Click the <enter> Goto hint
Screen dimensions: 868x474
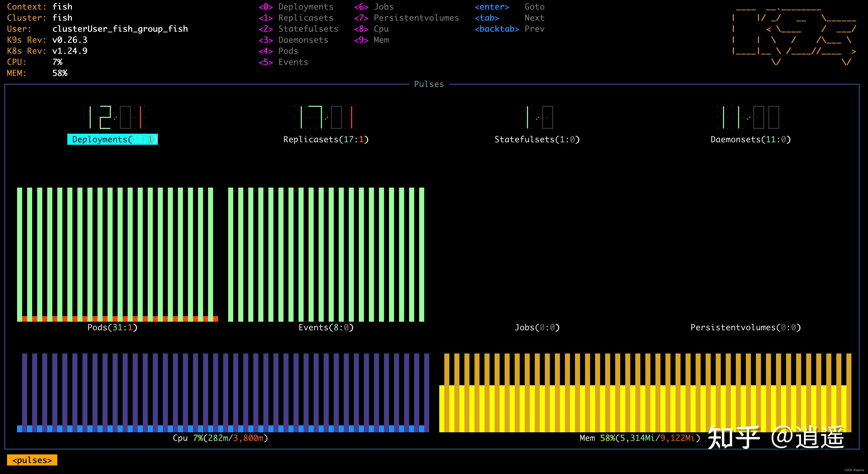pos(509,7)
